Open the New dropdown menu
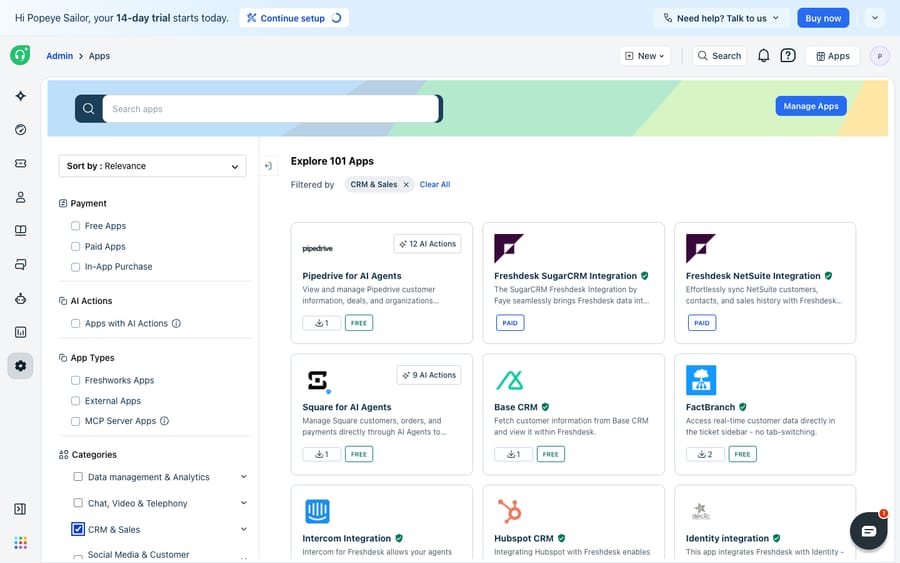Screen dimensions: 900x563 (645, 56)
